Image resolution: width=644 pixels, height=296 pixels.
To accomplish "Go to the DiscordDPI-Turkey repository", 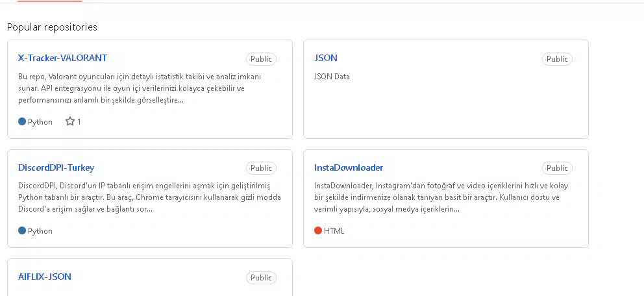I will (x=56, y=167).
